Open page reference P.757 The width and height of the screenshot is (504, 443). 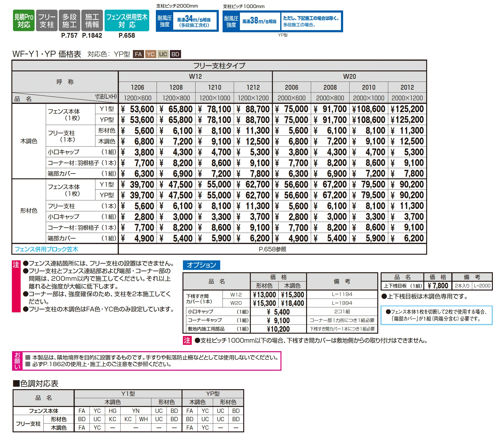click(x=69, y=36)
